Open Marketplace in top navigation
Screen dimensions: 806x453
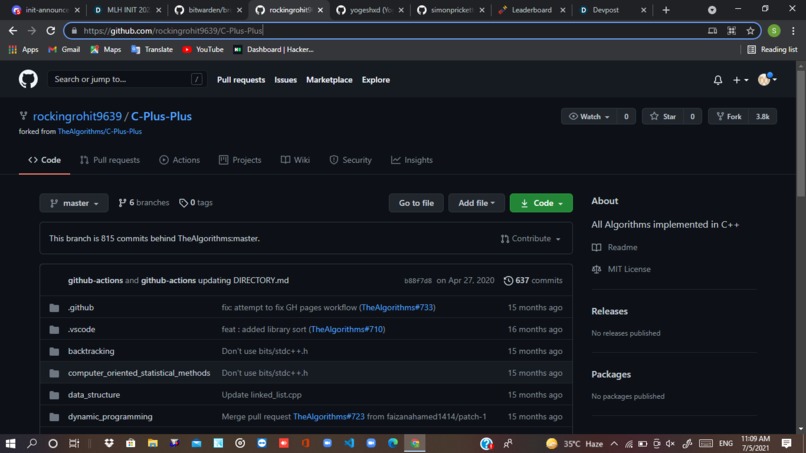329,80
